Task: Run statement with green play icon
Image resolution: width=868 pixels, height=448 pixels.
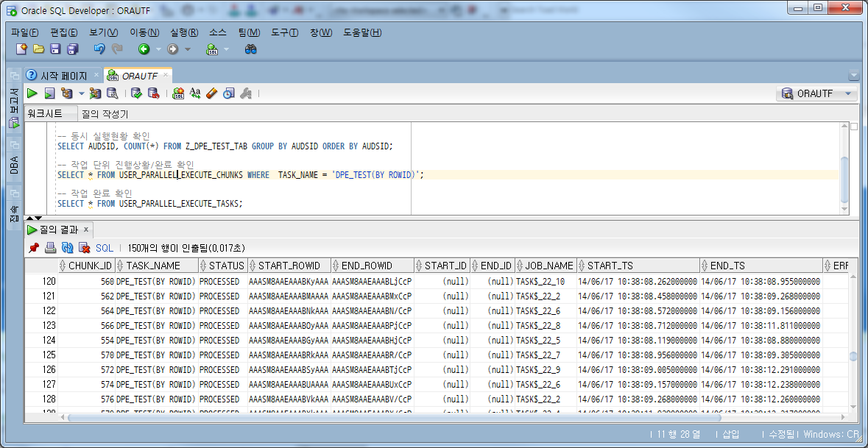Action: coord(32,93)
